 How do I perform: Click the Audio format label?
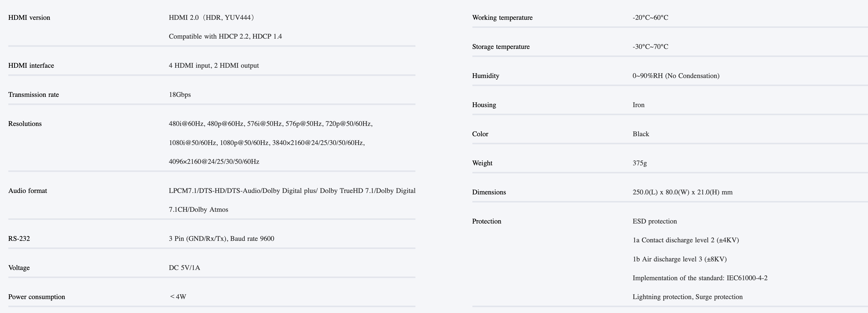click(28, 191)
